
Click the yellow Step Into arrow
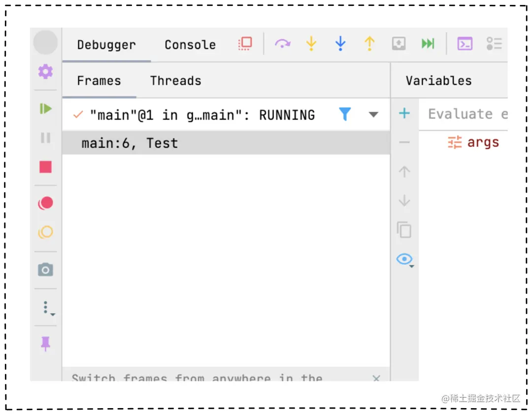[311, 43]
